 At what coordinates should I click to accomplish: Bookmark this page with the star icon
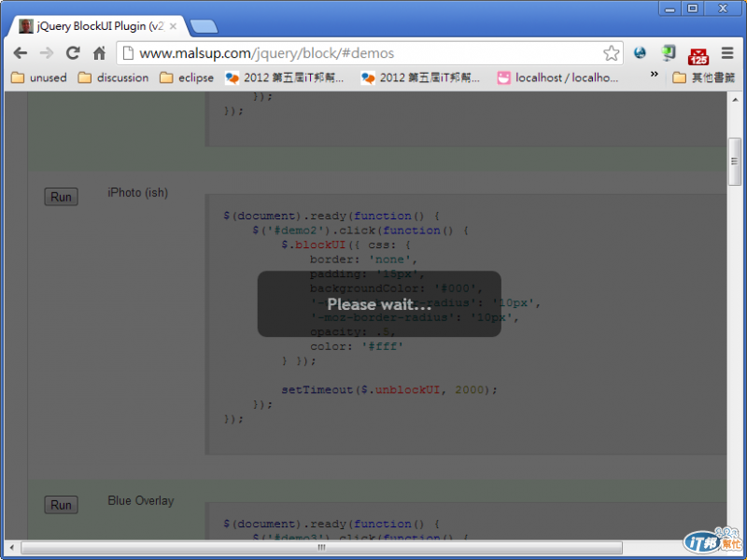coord(611,53)
